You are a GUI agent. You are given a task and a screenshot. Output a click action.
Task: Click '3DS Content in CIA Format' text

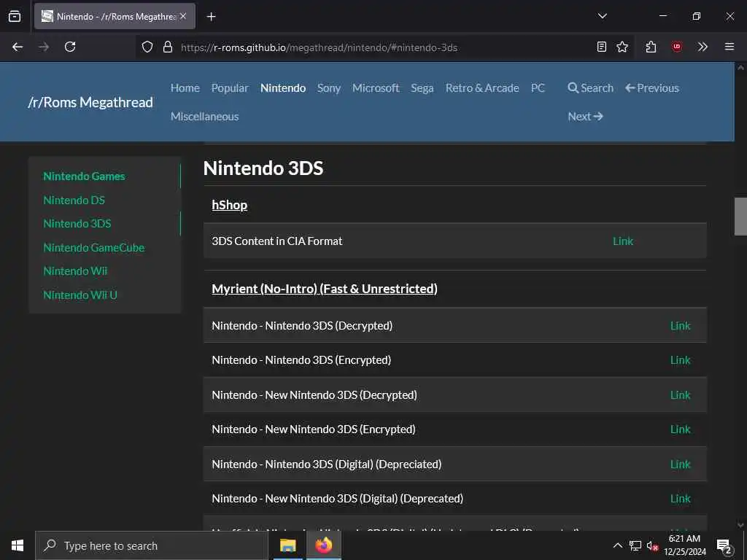277,241
